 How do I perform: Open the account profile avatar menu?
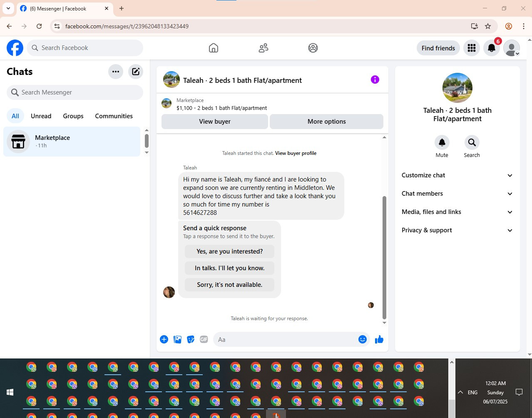[512, 48]
